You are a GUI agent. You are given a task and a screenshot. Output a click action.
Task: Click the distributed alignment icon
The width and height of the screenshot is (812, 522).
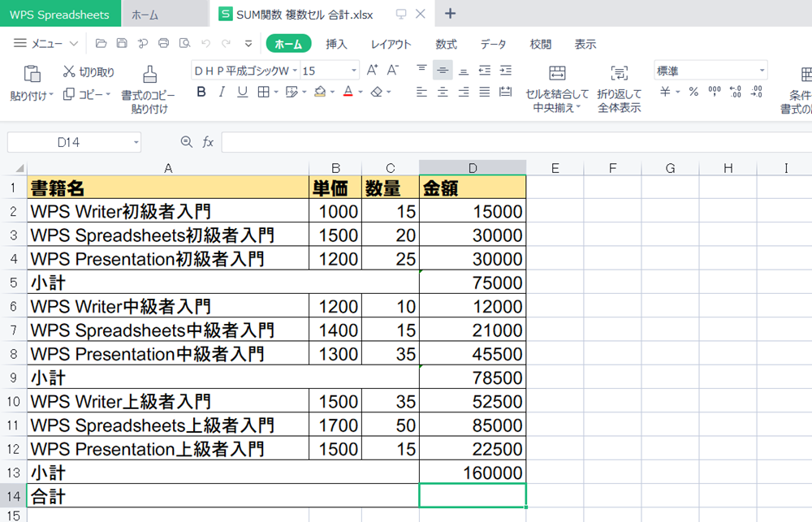[505, 93]
